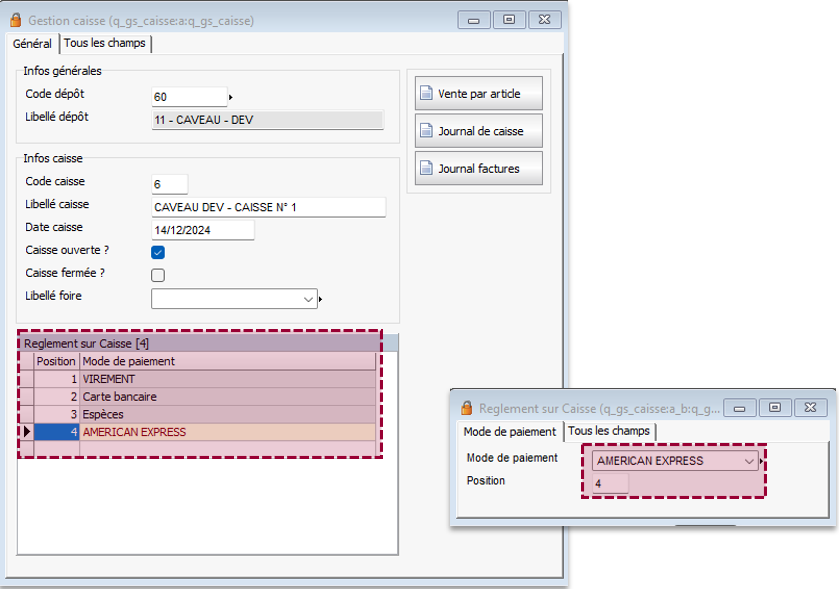Screen dimensions: 839x589
Task: Expand the Libellé foire dropdown
Action: coord(307,299)
